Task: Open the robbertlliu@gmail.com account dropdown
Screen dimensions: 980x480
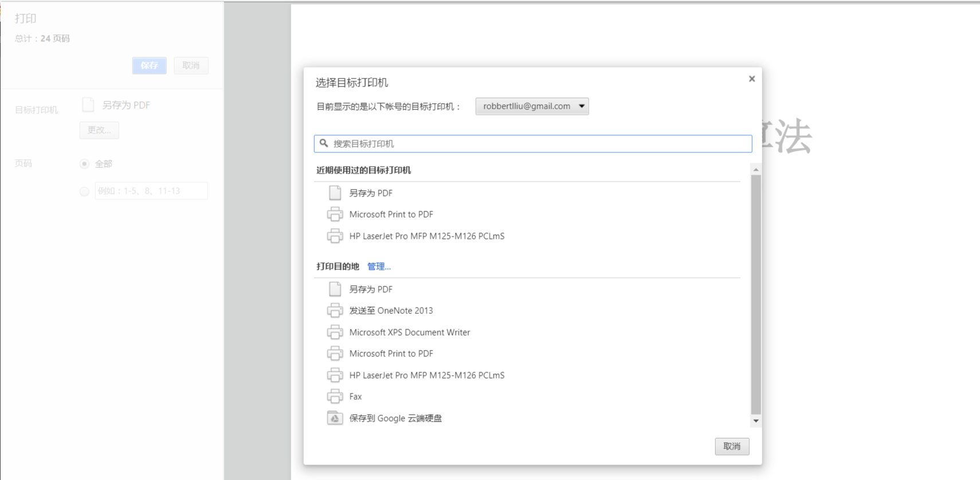Action: (x=532, y=106)
